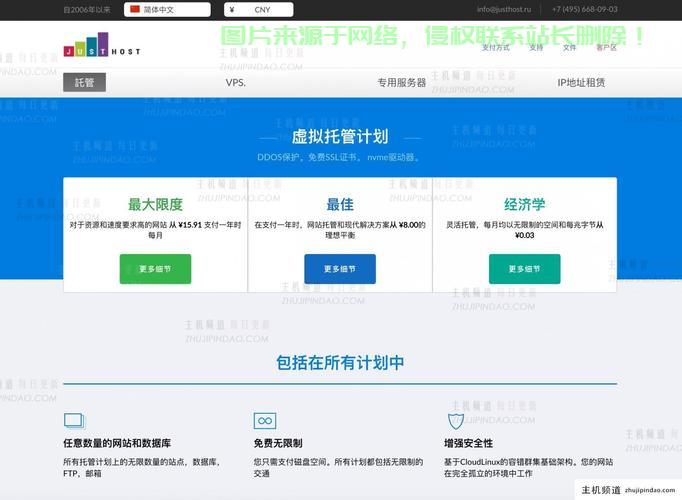Open the VPS. menu item
The width and height of the screenshot is (682, 500).
(235, 82)
